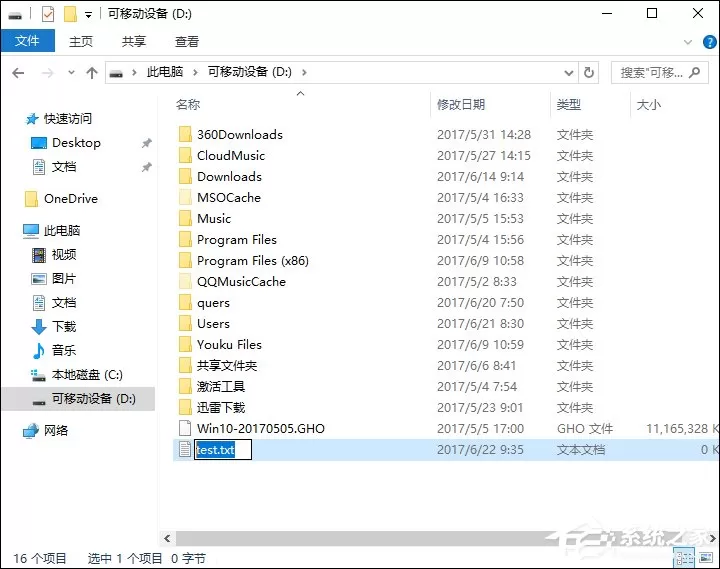Image resolution: width=720 pixels, height=569 pixels.
Task: Select 此电脑 in the address breadcrumb
Action: click(x=165, y=72)
